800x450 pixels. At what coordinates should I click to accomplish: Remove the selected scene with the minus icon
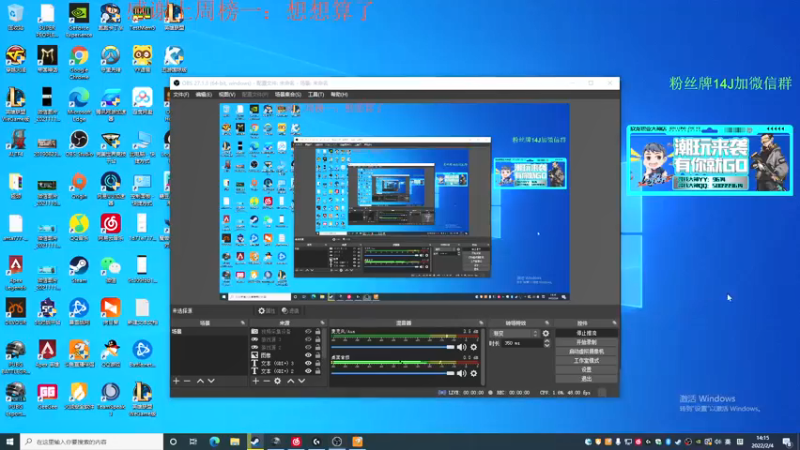pyautogui.click(x=187, y=381)
